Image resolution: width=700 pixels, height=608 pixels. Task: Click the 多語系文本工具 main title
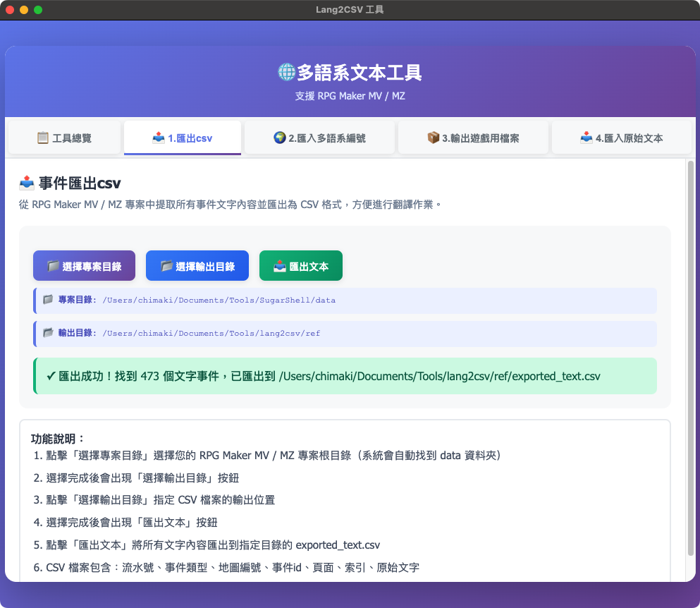[x=360, y=73]
